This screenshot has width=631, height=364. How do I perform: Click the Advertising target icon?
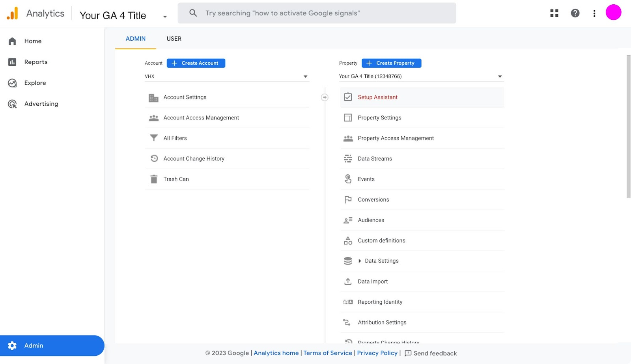pyautogui.click(x=12, y=104)
